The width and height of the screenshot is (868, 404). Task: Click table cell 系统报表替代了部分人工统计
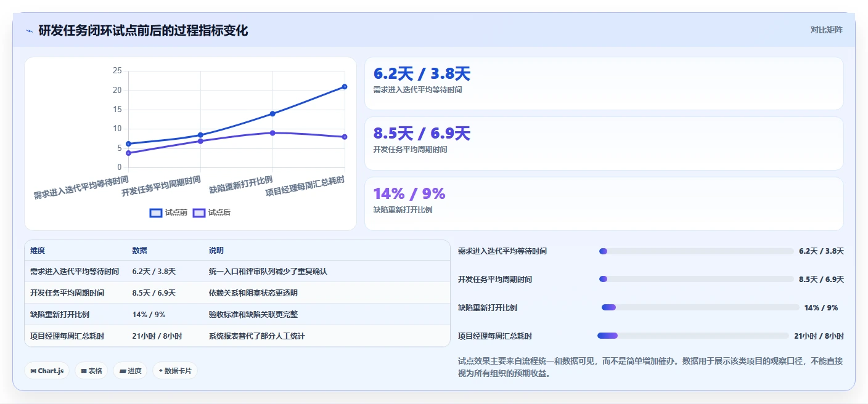[257, 336]
